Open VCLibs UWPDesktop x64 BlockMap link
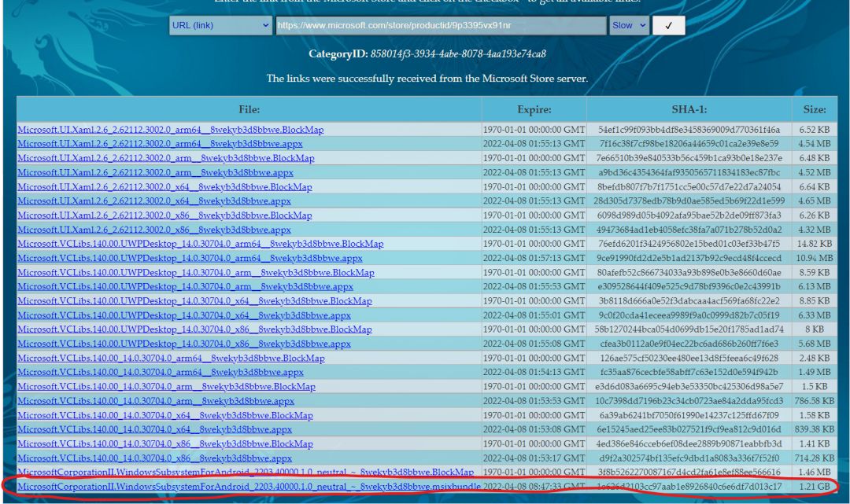Image resolution: width=850 pixels, height=504 pixels. [x=194, y=301]
